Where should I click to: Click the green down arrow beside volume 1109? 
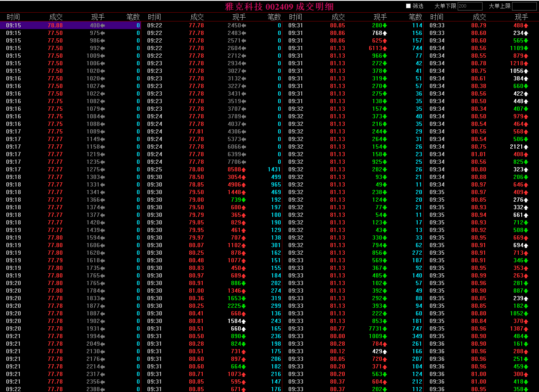tap(526, 48)
